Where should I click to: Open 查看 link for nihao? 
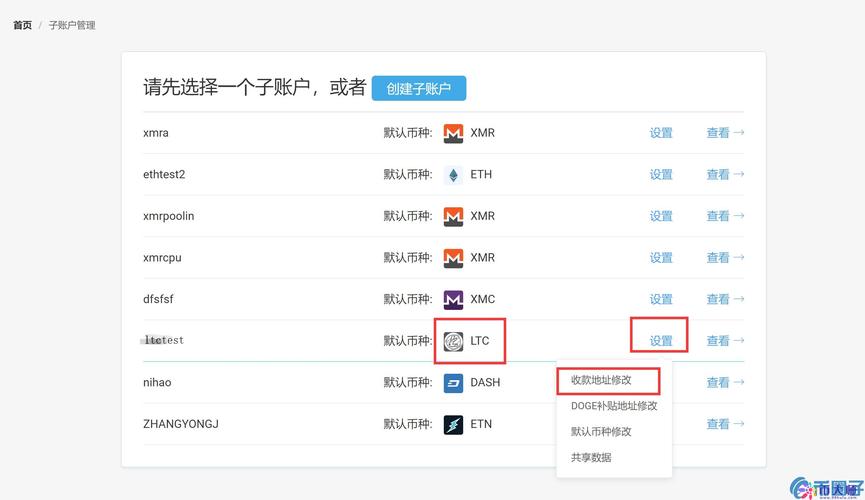(725, 382)
